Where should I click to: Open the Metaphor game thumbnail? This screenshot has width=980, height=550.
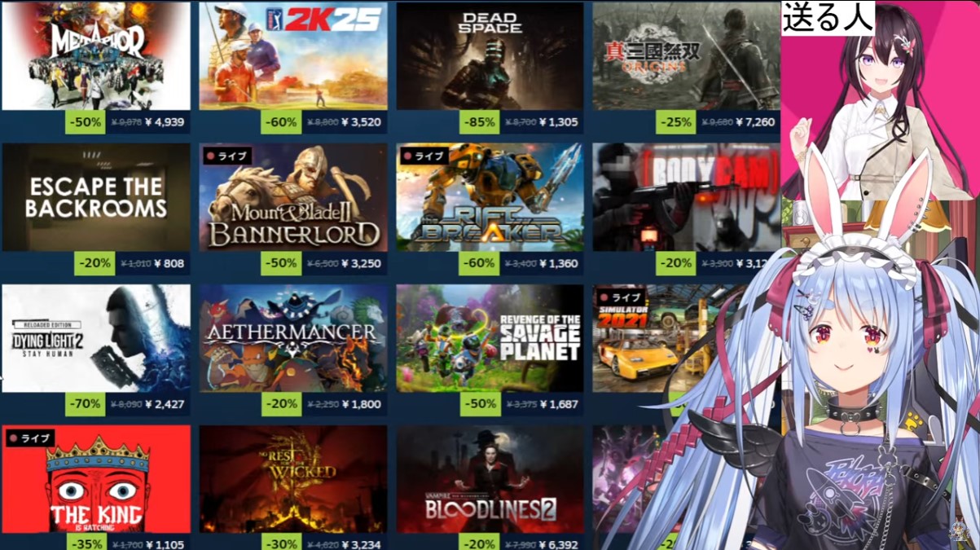[96, 55]
